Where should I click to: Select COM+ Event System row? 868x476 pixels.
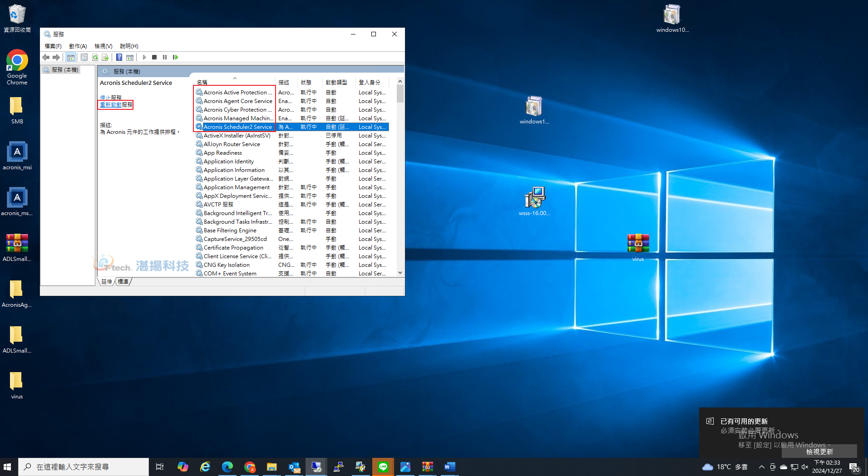[x=292, y=274]
